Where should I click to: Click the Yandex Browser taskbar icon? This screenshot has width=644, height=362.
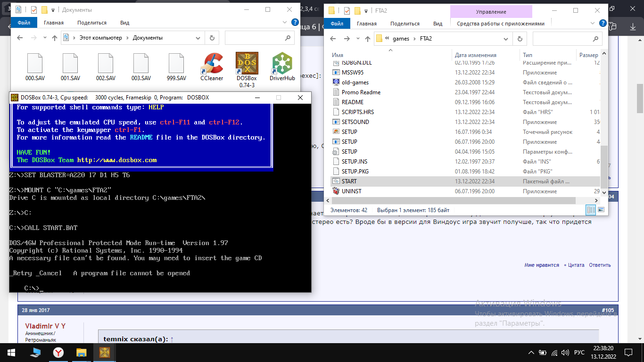(x=58, y=353)
